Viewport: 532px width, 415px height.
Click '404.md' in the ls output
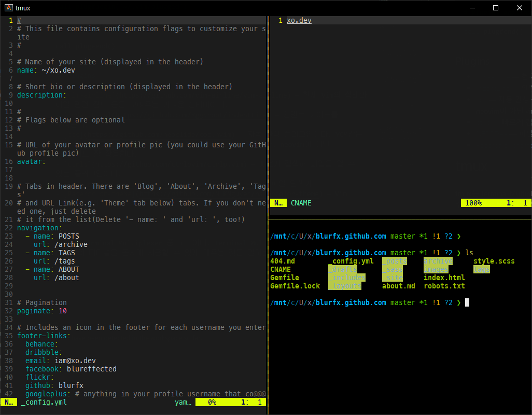point(282,261)
